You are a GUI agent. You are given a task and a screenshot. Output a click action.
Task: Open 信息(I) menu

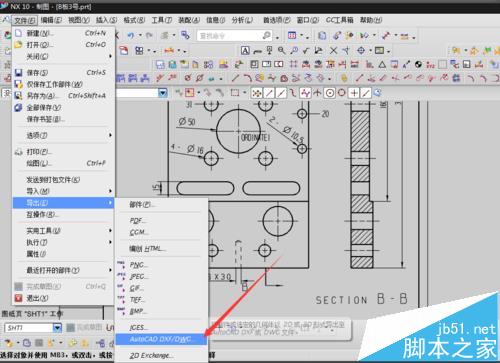coord(216,20)
